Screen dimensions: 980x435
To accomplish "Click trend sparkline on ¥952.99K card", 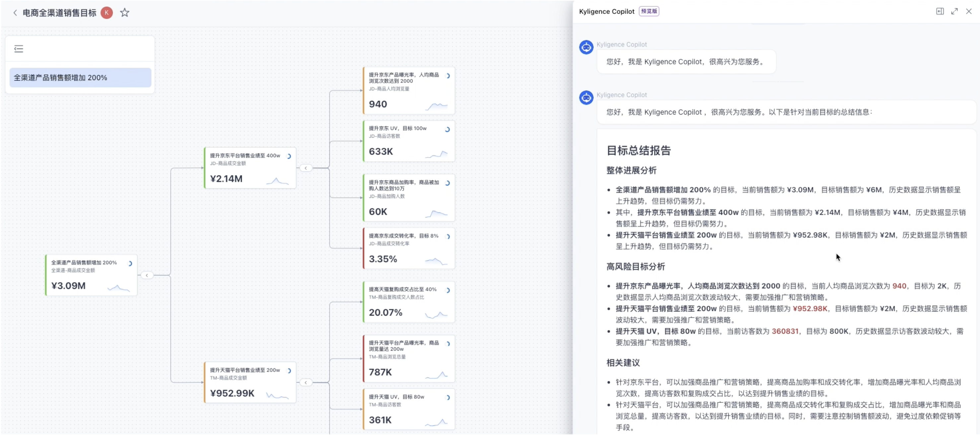I will pyautogui.click(x=278, y=395).
